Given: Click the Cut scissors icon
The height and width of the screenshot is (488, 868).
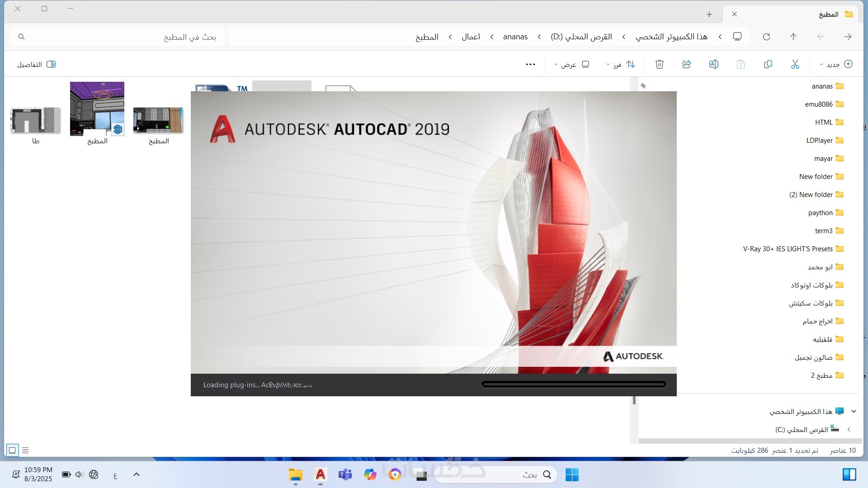Looking at the screenshot, I should point(795,64).
